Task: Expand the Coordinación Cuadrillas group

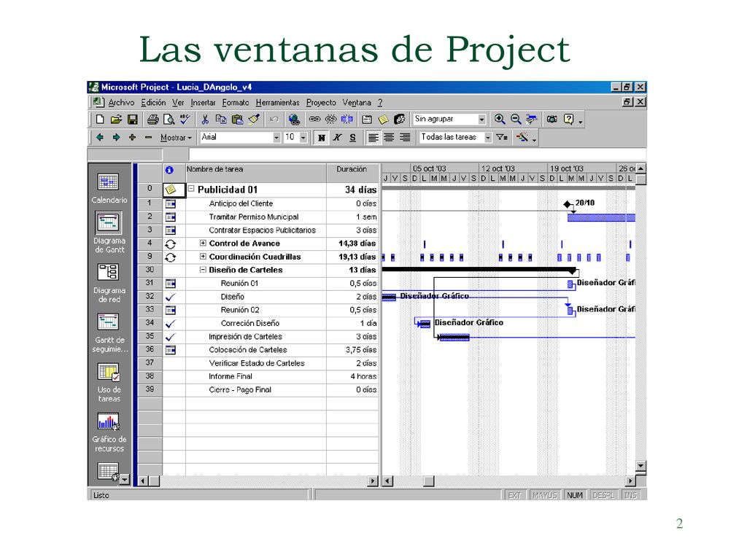Action: (x=203, y=256)
